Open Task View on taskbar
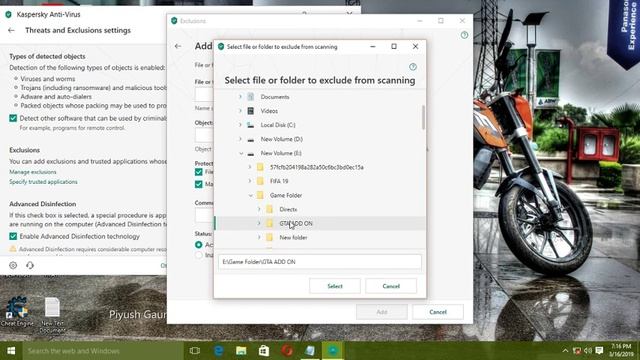640x360 pixels. [195, 351]
